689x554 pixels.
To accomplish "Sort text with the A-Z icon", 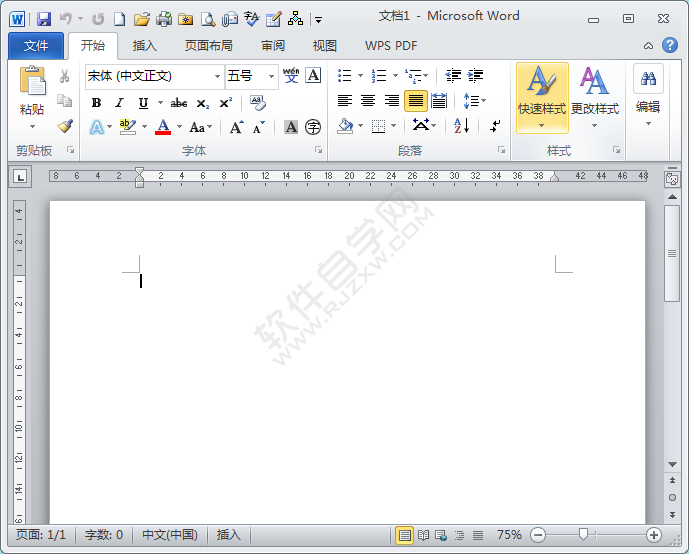I will coord(461,126).
